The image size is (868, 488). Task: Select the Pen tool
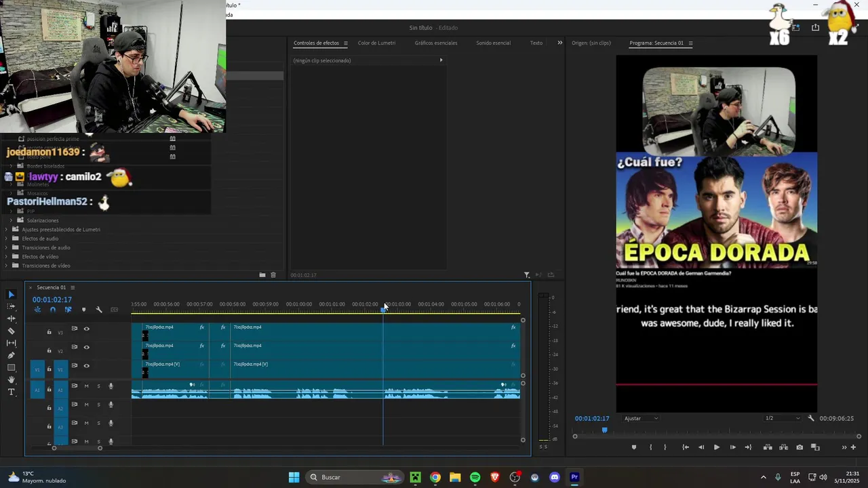[x=11, y=355]
